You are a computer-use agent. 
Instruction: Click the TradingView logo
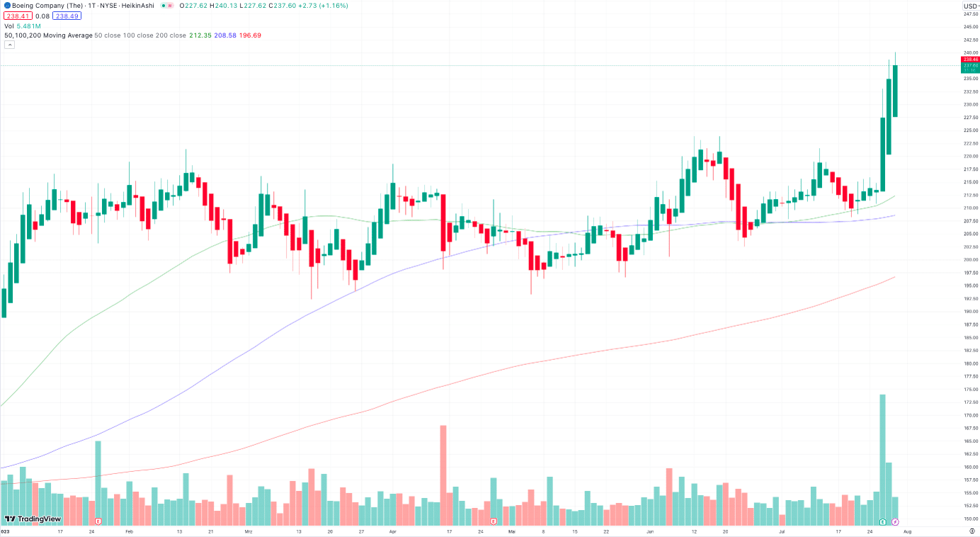coord(33,519)
